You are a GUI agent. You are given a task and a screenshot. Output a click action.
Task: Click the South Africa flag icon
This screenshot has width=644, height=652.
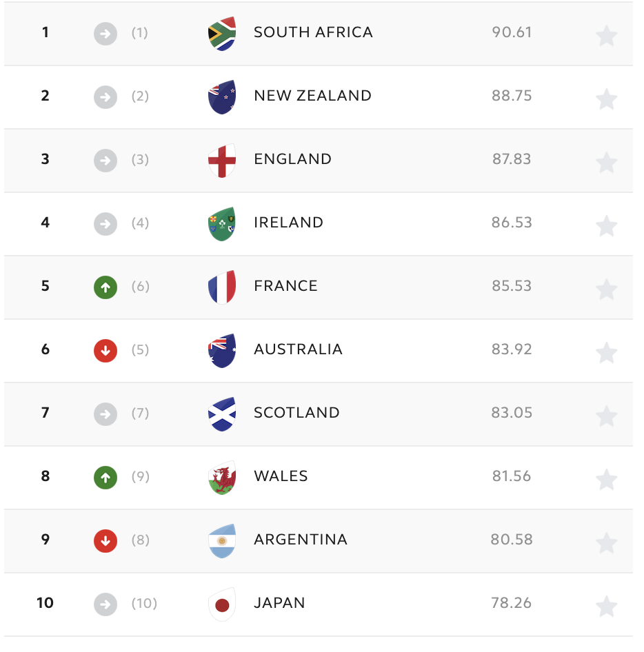click(221, 32)
